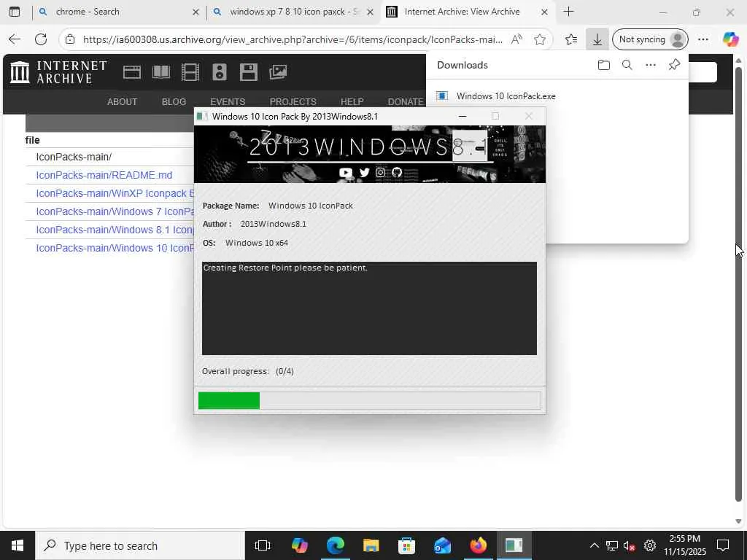Open DONATE in Internet Archive menu

tap(406, 102)
